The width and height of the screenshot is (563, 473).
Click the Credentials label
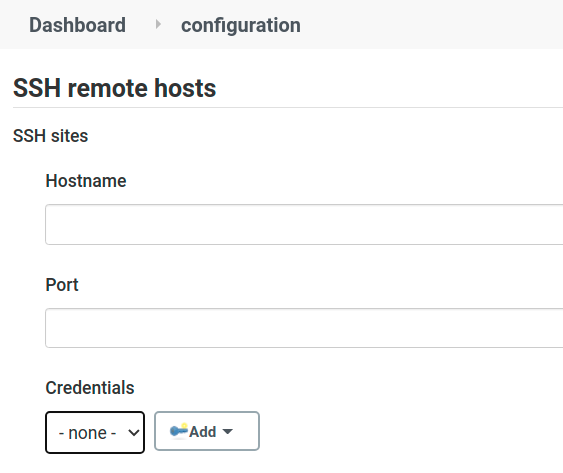click(90, 388)
